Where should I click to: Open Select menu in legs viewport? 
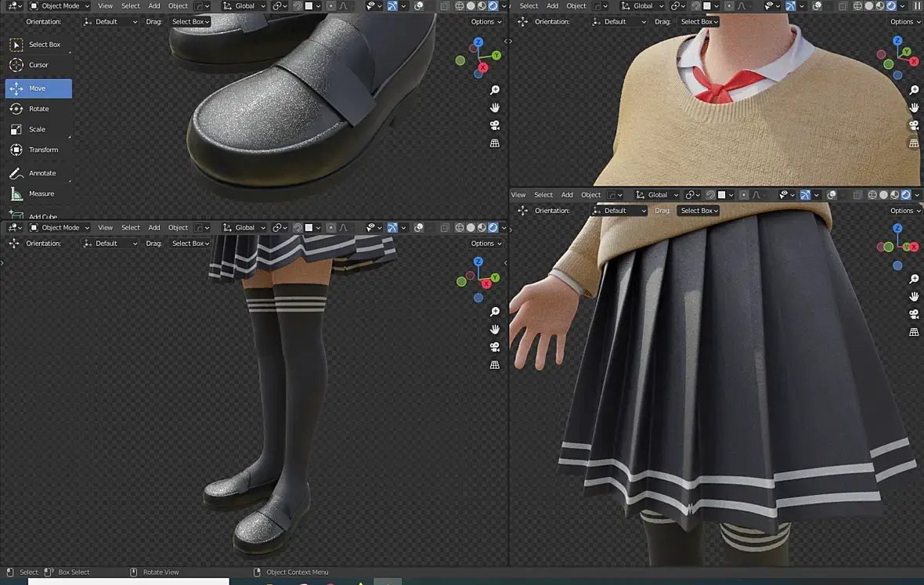coord(131,228)
